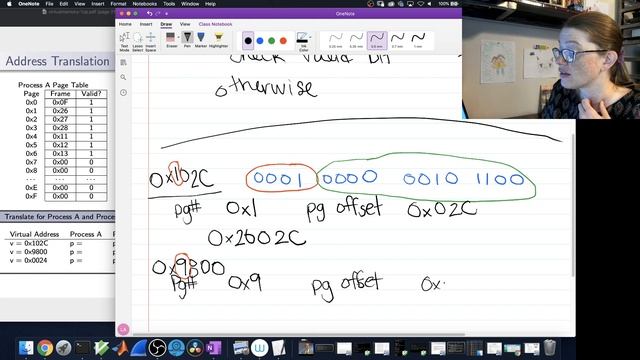Click the OneNote vertical scrollbar
The width and height of the screenshot is (640, 360).
[x=573, y=204]
